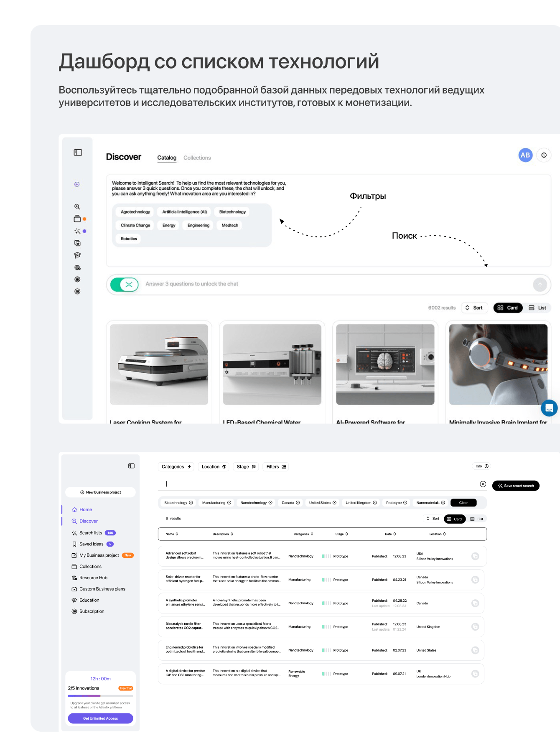Open the Filters dropdown button
This screenshot has height=756, width=560.
276,467
